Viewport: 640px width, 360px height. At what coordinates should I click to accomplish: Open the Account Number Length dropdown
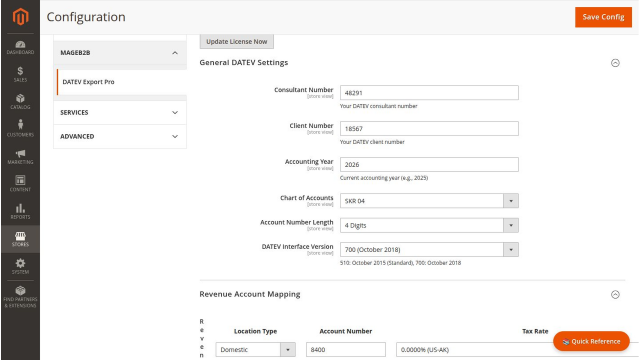coord(429,225)
